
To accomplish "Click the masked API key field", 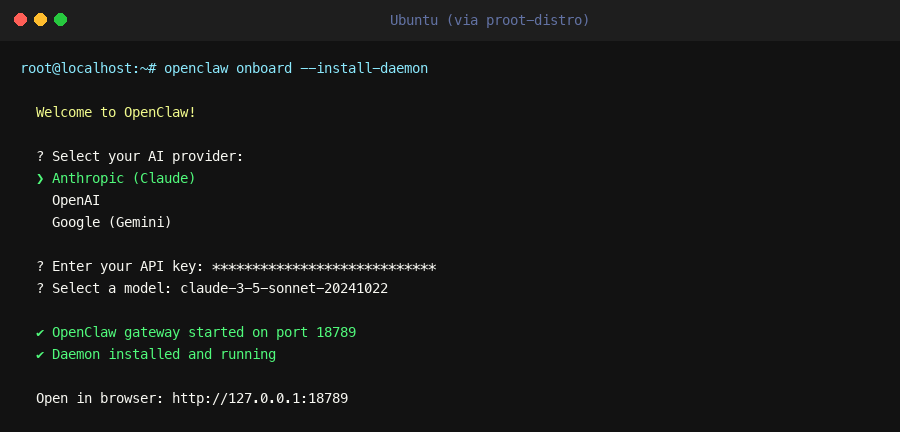I will pos(324,266).
